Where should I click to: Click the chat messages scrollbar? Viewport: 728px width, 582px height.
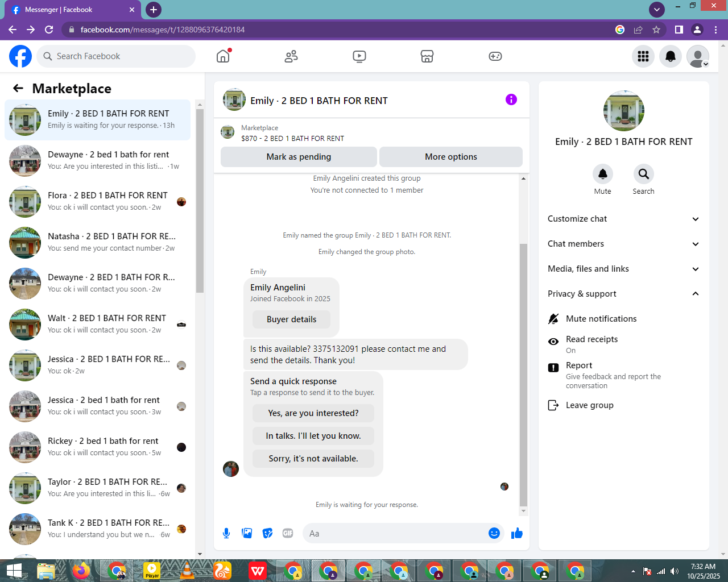523,374
